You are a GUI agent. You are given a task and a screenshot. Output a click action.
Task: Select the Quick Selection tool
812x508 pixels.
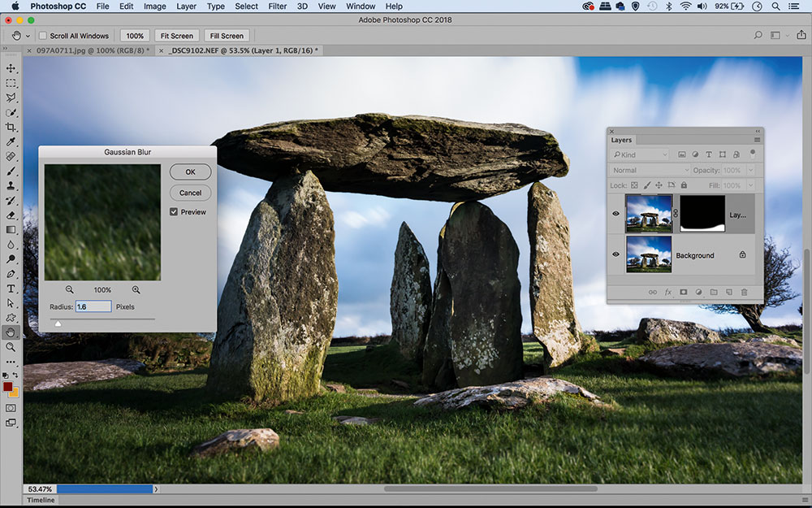point(11,112)
